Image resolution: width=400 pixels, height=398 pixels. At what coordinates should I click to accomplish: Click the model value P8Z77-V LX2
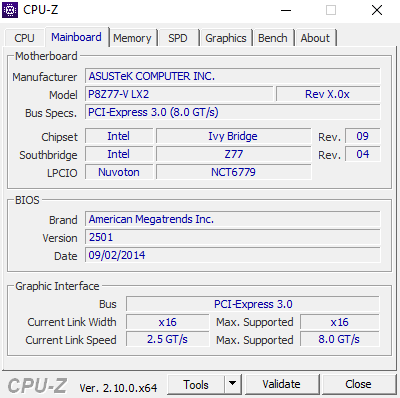pyautogui.click(x=179, y=94)
